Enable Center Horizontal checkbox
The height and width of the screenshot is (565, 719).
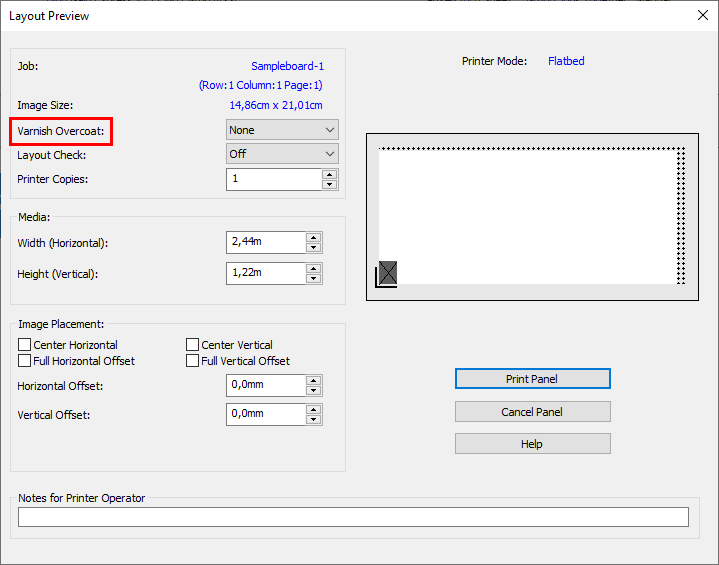click(x=24, y=344)
